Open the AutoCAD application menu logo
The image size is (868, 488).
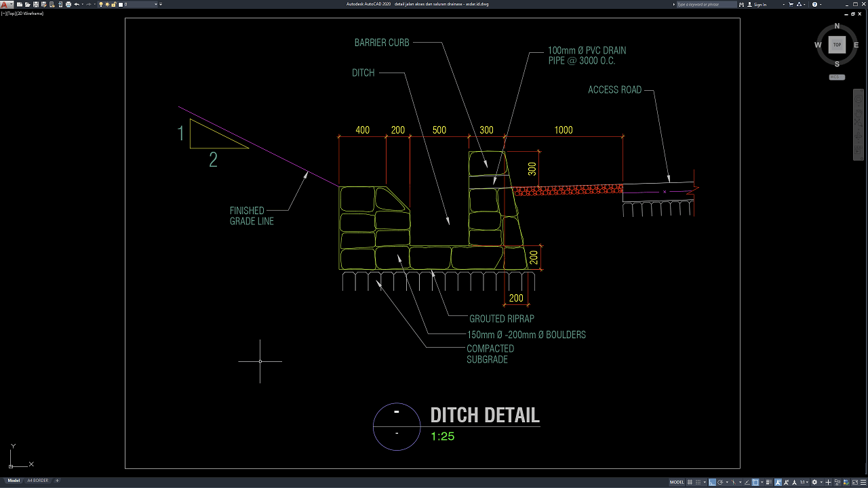click(x=6, y=4)
